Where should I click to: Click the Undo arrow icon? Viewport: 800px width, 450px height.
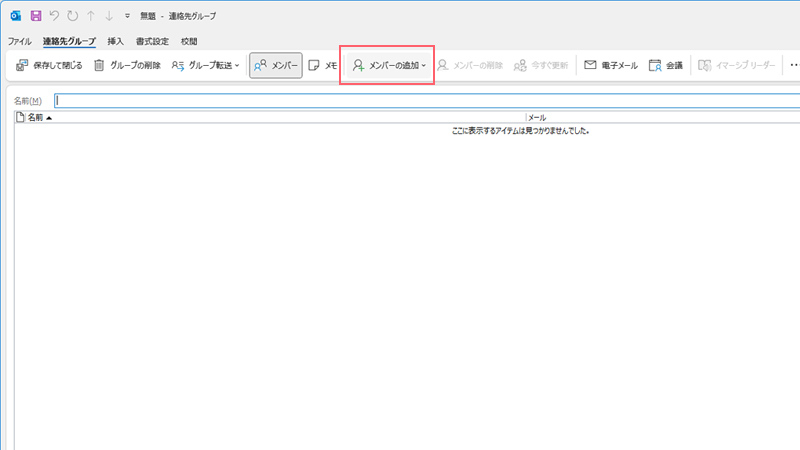54,16
